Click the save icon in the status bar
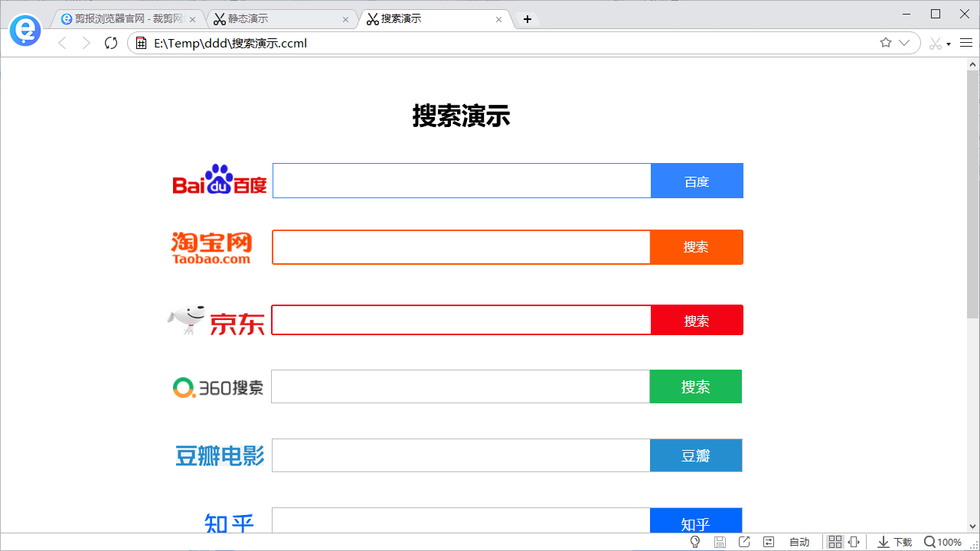The image size is (980, 551). click(720, 542)
